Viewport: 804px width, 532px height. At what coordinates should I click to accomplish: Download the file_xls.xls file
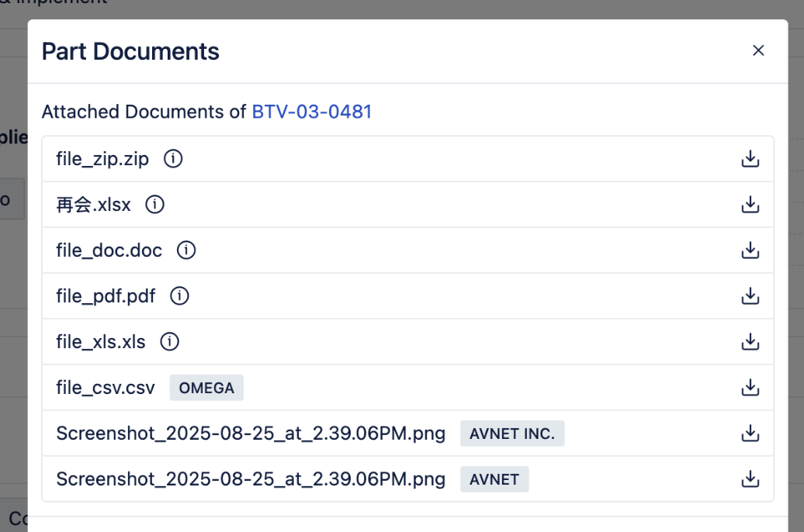point(750,342)
